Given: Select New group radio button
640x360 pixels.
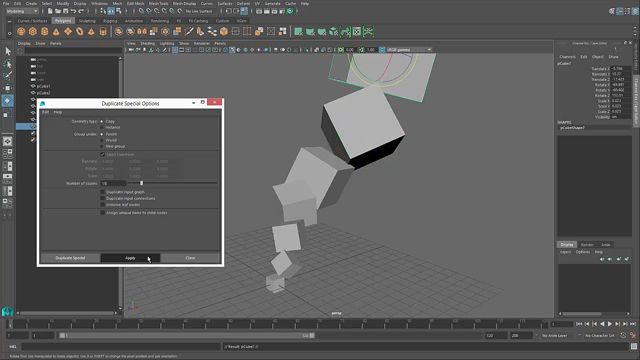Looking at the screenshot, I should [x=102, y=146].
